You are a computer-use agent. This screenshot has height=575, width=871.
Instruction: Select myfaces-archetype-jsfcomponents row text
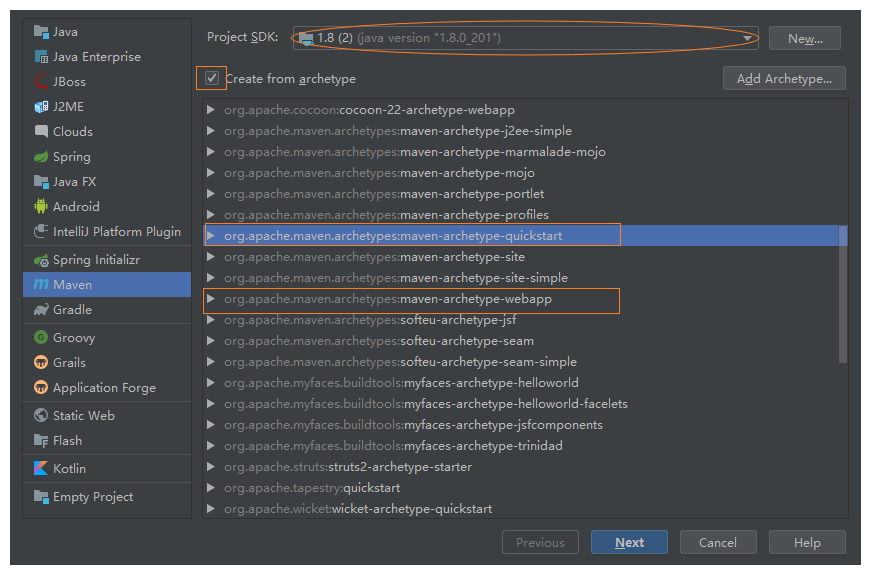(413, 425)
